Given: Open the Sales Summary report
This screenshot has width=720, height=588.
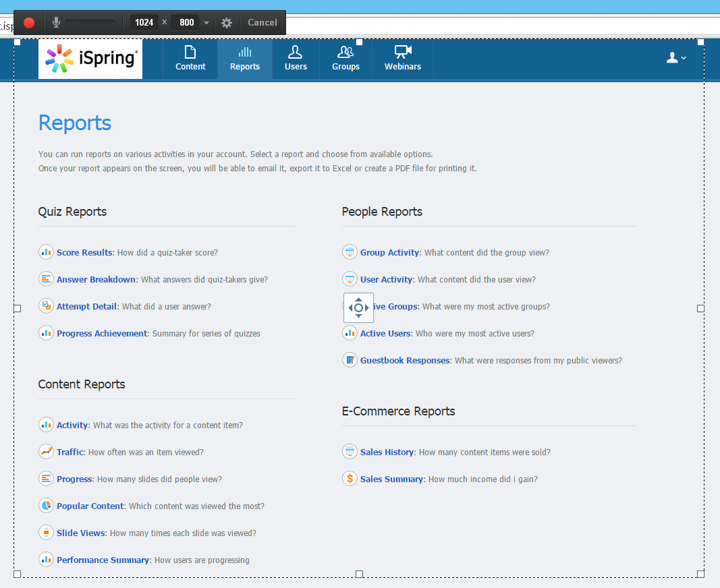Looking at the screenshot, I should point(391,479).
